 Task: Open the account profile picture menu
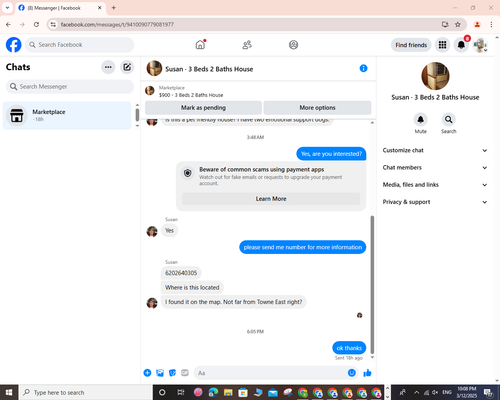click(480, 45)
